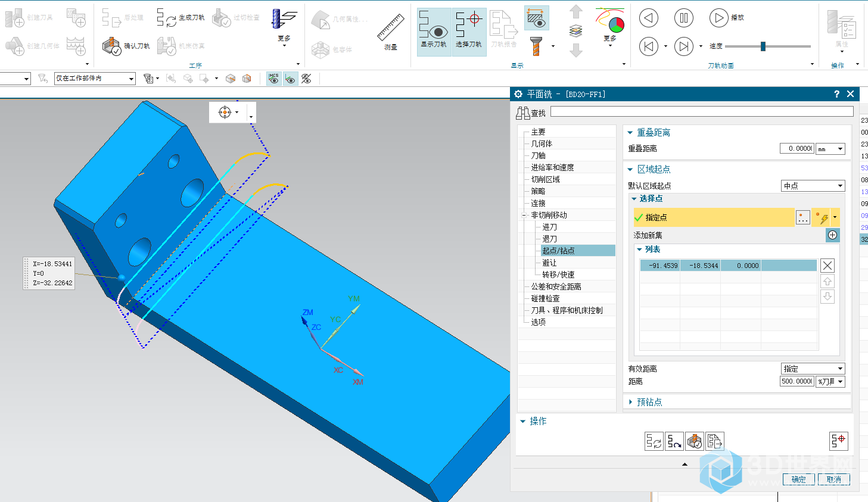Viewport: 868px width, 502px height.
Task: Collapse the 区域起点 section
Action: point(630,169)
